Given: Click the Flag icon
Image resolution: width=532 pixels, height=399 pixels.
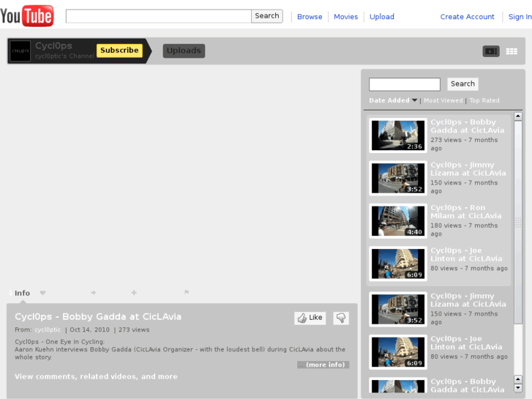Looking at the screenshot, I should pyautogui.click(x=187, y=292).
